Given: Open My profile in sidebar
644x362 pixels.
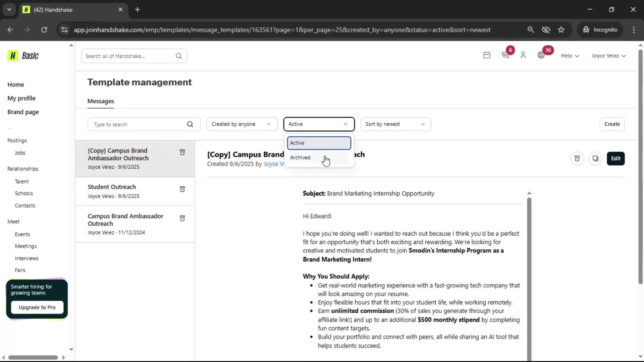Looking at the screenshot, I should [x=21, y=98].
